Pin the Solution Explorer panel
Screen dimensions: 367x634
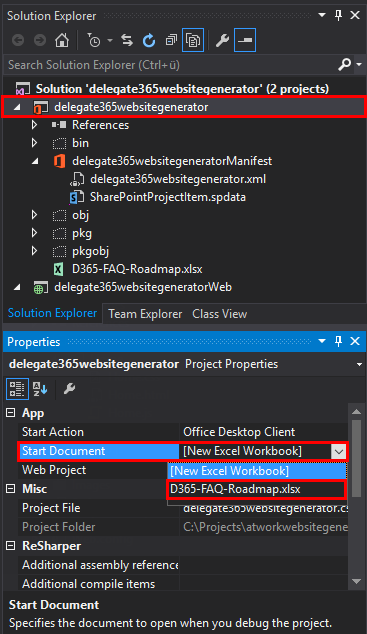click(339, 15)
